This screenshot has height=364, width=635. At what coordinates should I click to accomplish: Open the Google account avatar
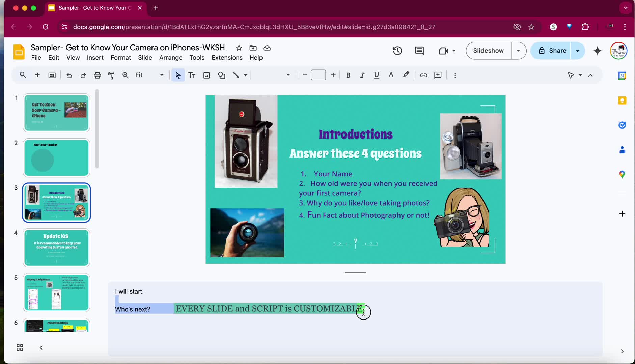pos(618,51)
